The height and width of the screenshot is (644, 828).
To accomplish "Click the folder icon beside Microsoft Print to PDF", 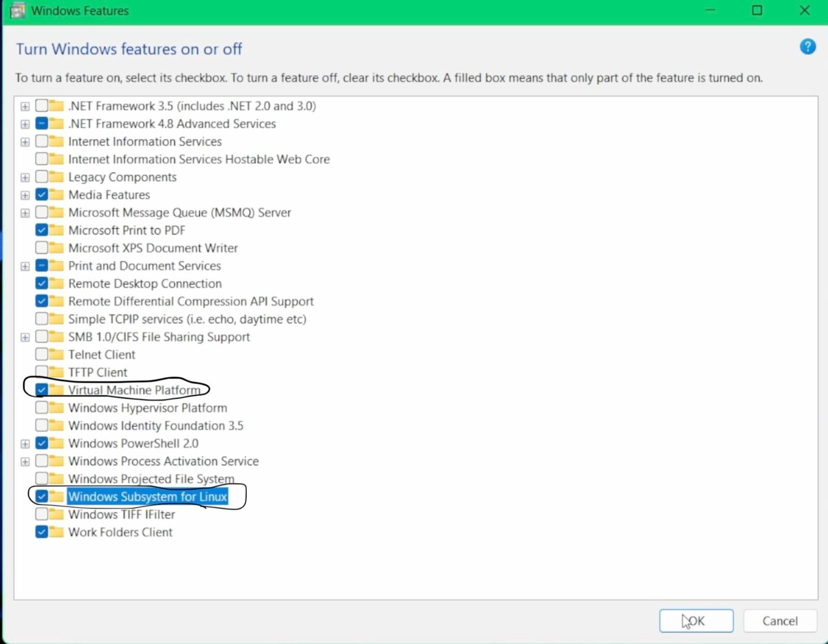I will point(57,230).
